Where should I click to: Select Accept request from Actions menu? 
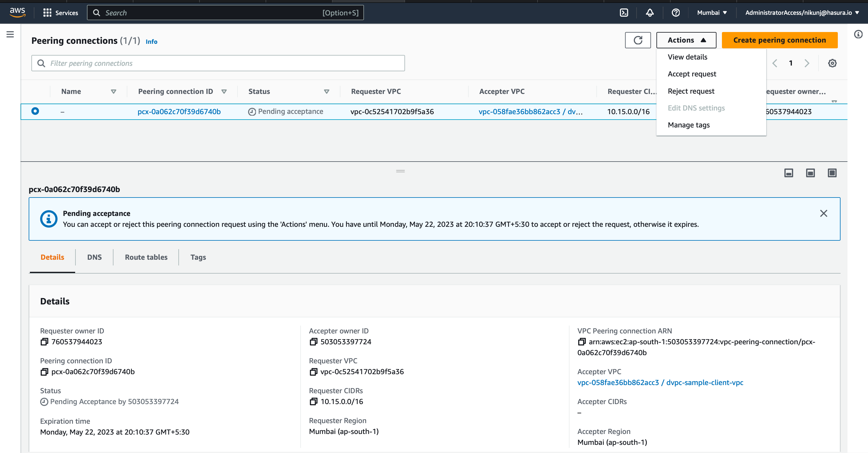pyautogui.click(x=691, y=73)
